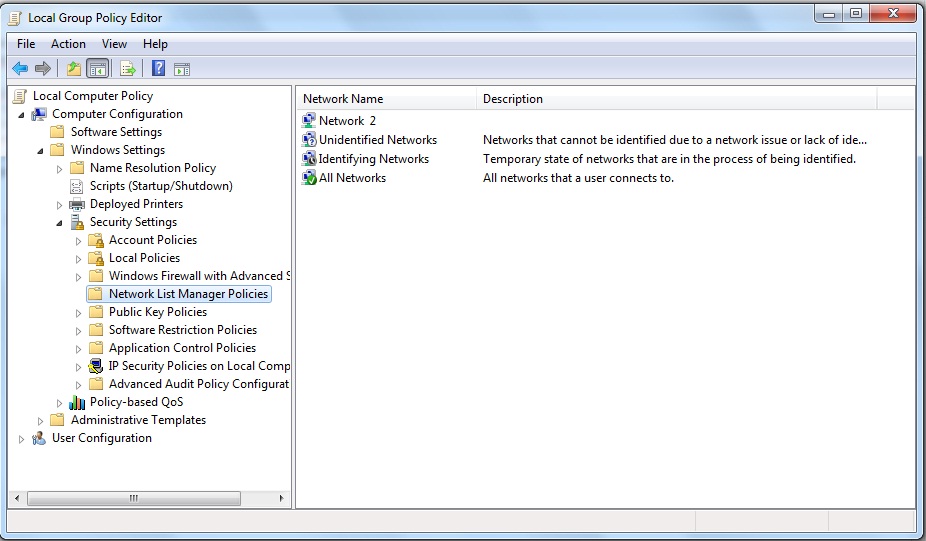The image size is (926, 541).
Task: Select 'Scripts (Startup/Shutdown)' label in tree
Action: 161,186
